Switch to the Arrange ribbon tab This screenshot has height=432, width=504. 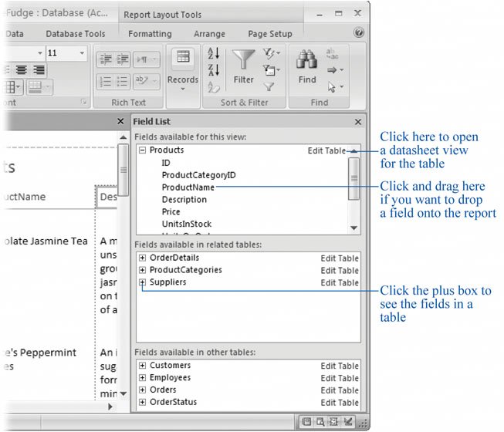(210, 34)
